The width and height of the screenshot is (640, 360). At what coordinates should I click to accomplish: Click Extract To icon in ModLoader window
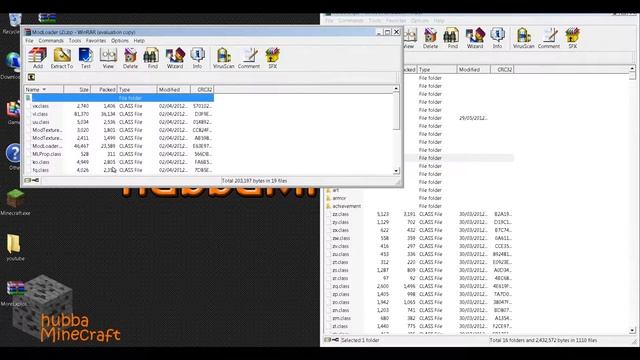tap(62, 58)
